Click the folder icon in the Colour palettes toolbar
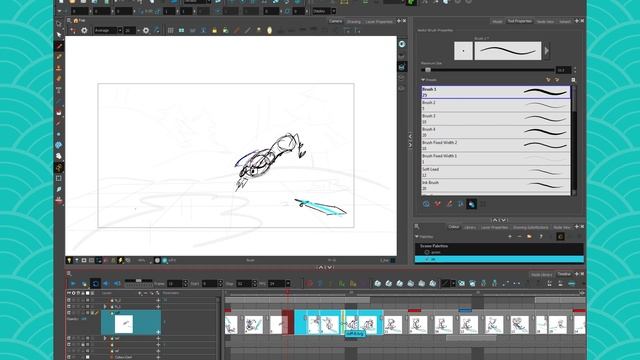The height and width of the screenshot is (360, 640). pos(529,236)
